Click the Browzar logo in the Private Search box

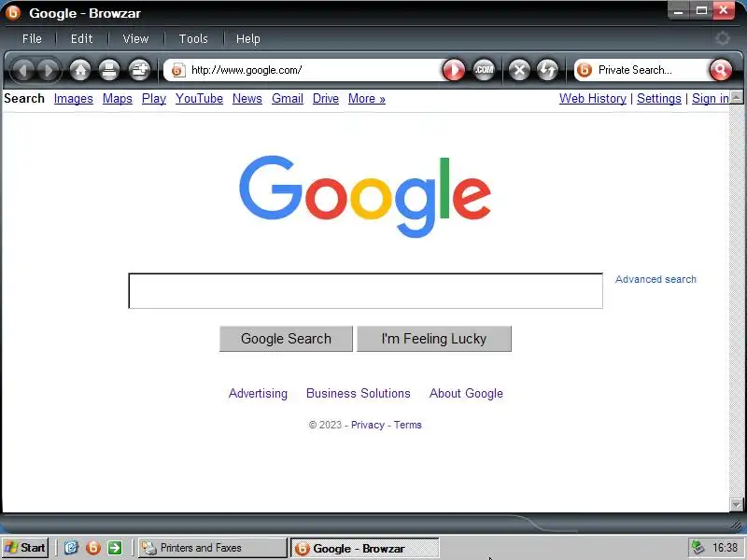585,70
